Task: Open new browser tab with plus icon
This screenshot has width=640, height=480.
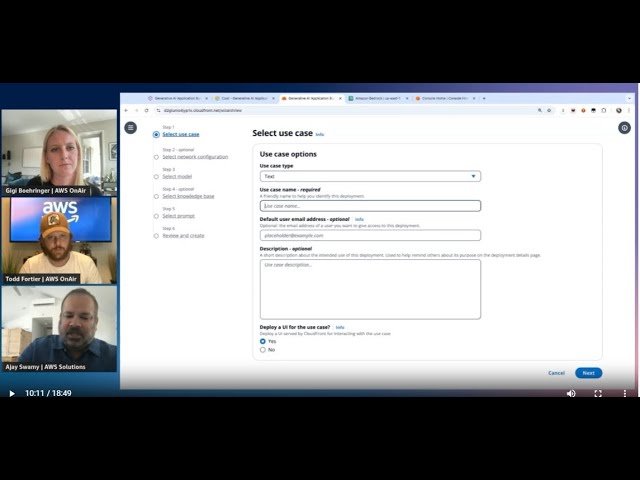Action: click(x=484, y=98)
